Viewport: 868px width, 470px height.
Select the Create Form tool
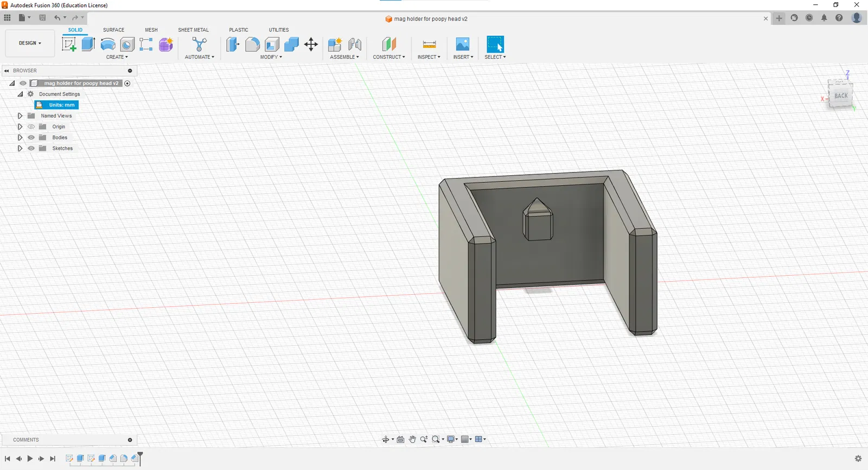pos(166,44)
